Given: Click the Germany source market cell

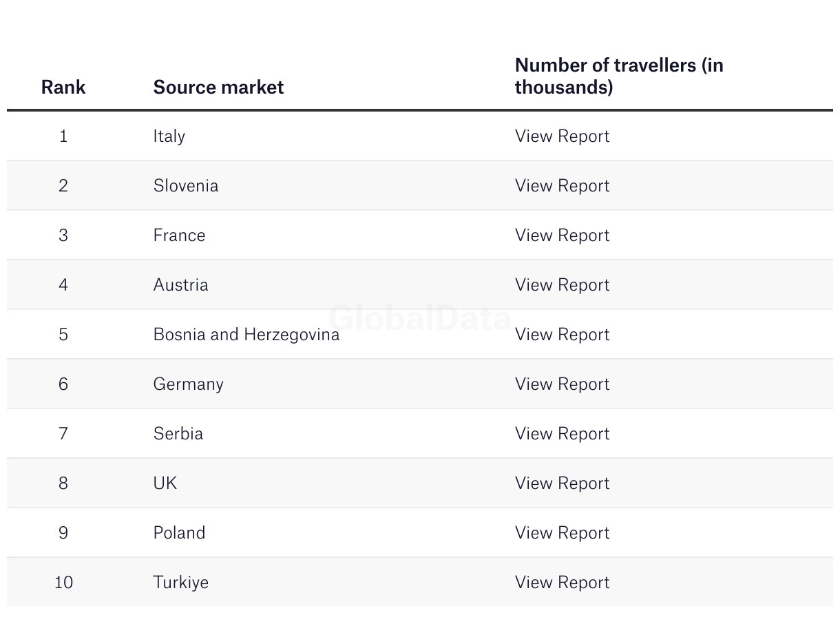Looking at the screenshot, I should [188, 384].
